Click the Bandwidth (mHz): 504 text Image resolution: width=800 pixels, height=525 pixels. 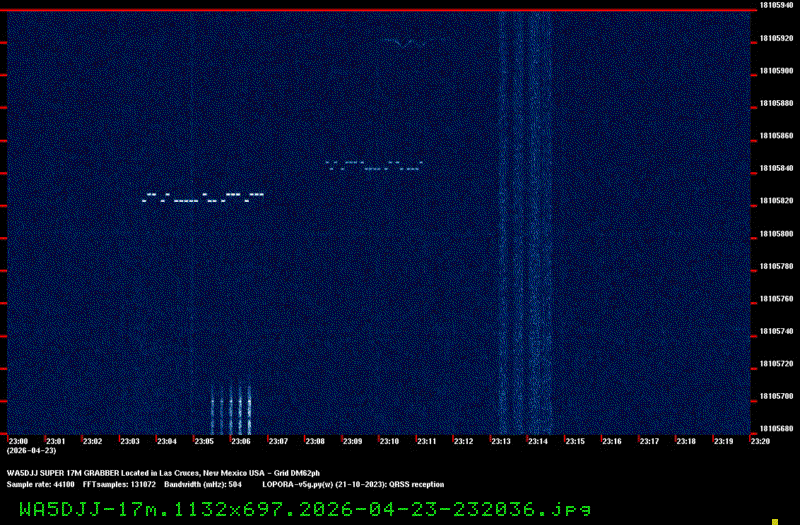point(203,485)
